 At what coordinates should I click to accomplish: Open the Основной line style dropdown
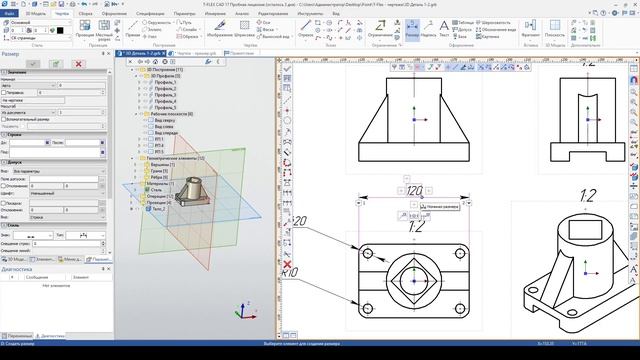(40, 22)
